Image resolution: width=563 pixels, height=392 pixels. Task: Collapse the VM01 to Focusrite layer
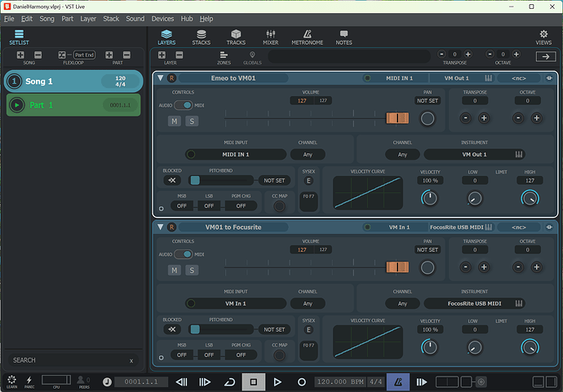click(x=161, y=227)
